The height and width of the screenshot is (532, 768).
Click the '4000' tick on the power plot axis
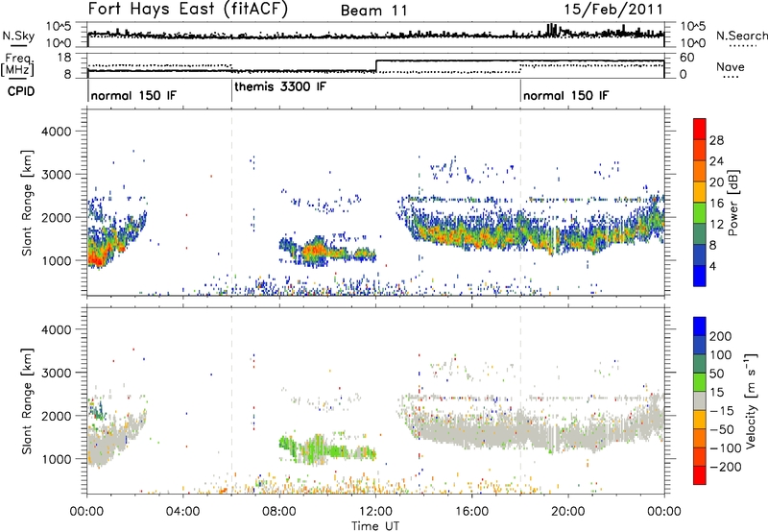(x=56, y=132)
